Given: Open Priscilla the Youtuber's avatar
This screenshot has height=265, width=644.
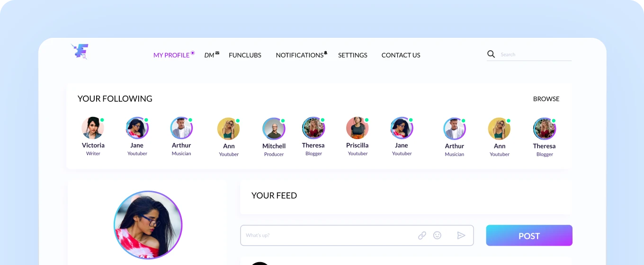Looking at the screenshot, I should pyautogui.click(x=358, y=128).
